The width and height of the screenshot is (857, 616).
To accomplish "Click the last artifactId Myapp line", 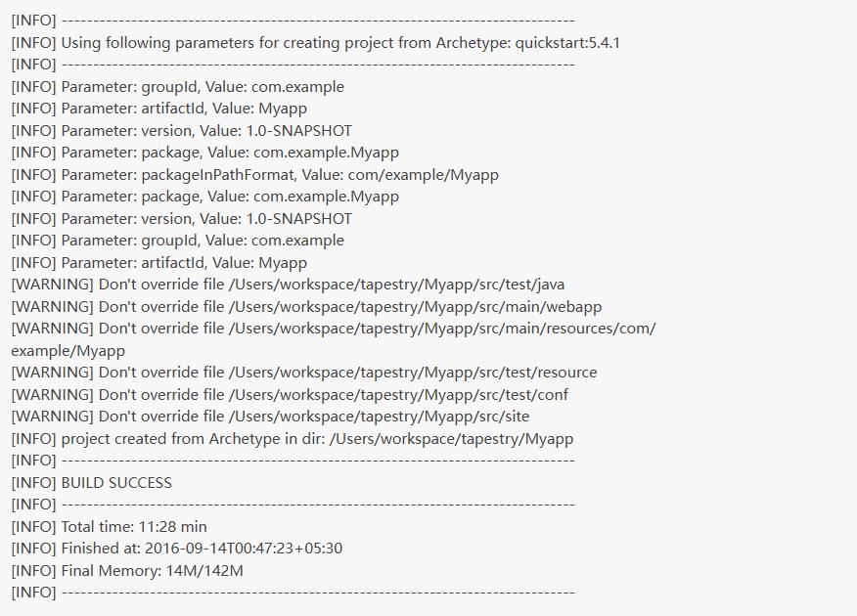I will [x=159, y=263].
